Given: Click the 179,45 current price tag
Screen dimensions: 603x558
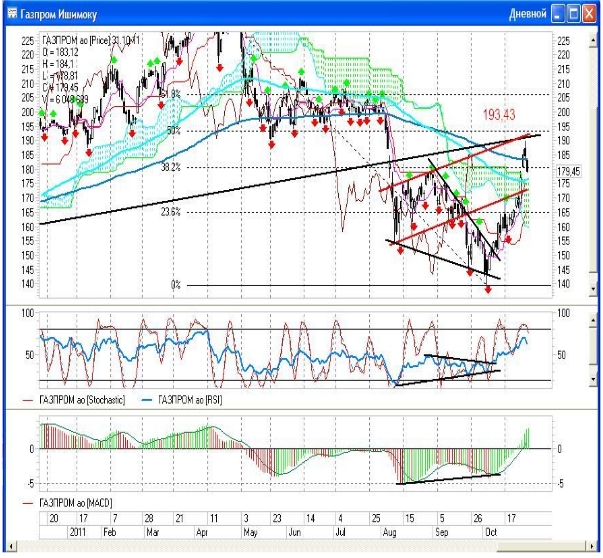Looking at the screenshot, I should click(x=568, y=172).
